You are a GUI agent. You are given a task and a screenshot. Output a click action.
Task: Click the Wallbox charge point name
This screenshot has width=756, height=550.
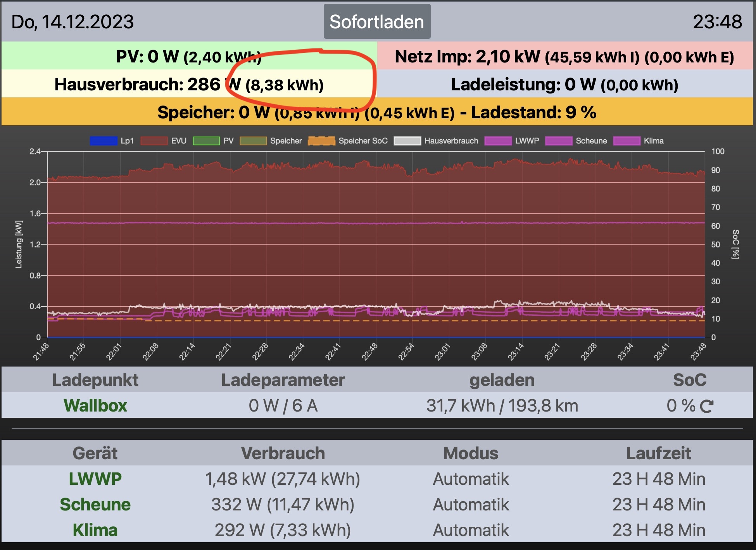pos(95,406)
